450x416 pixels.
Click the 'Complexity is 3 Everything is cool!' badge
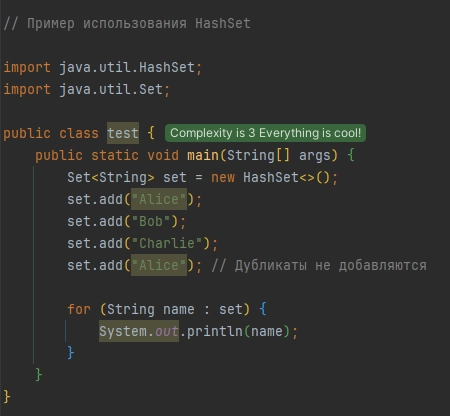click(x=265, y=133)
